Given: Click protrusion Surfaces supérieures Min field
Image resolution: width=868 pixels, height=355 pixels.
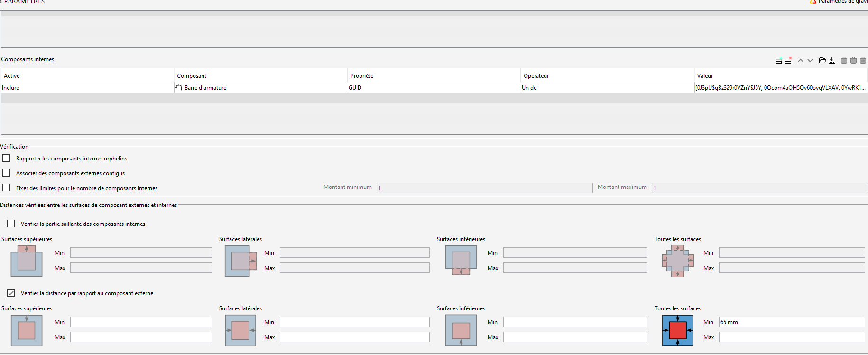Looking at the screenshot, I should point(141,252).
